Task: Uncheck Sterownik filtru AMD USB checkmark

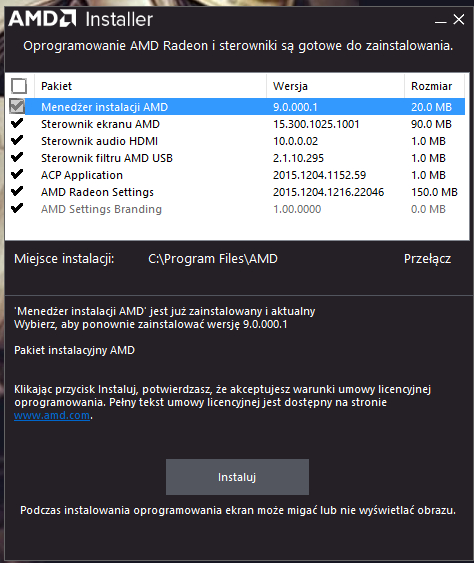Action: click(17, 157)
